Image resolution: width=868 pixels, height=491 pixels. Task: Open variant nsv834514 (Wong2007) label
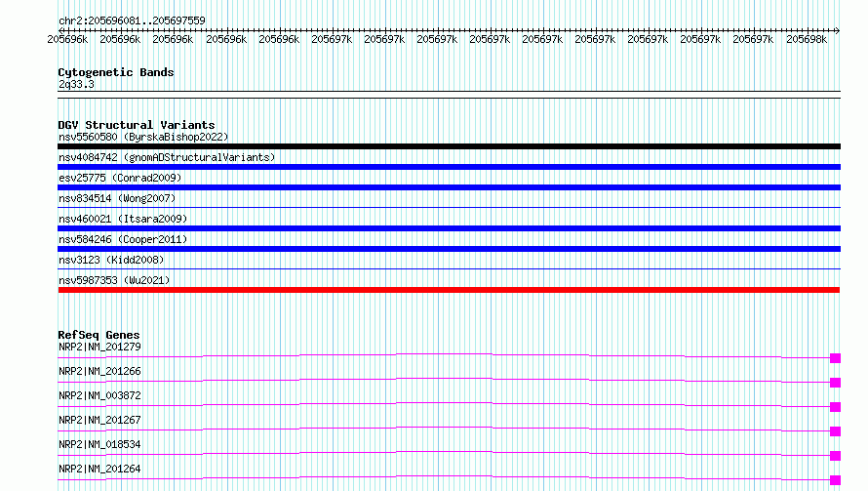click(117, 198)
